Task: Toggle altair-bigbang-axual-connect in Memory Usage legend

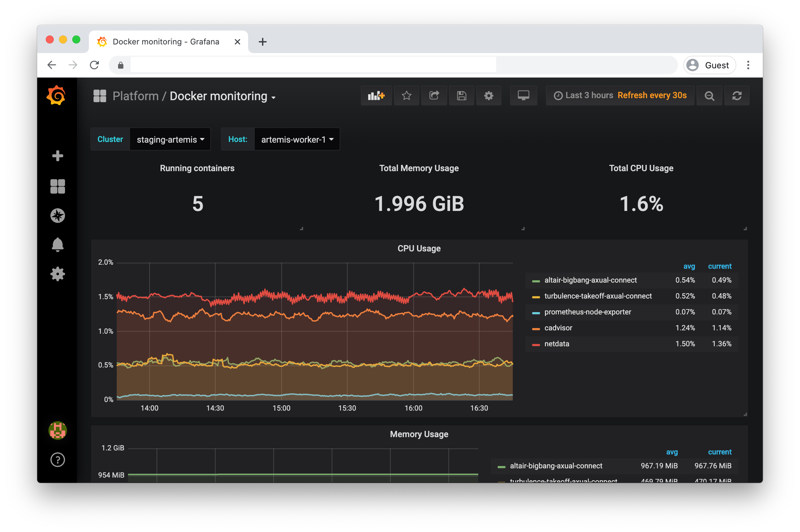Action: (x=556, y=466)
